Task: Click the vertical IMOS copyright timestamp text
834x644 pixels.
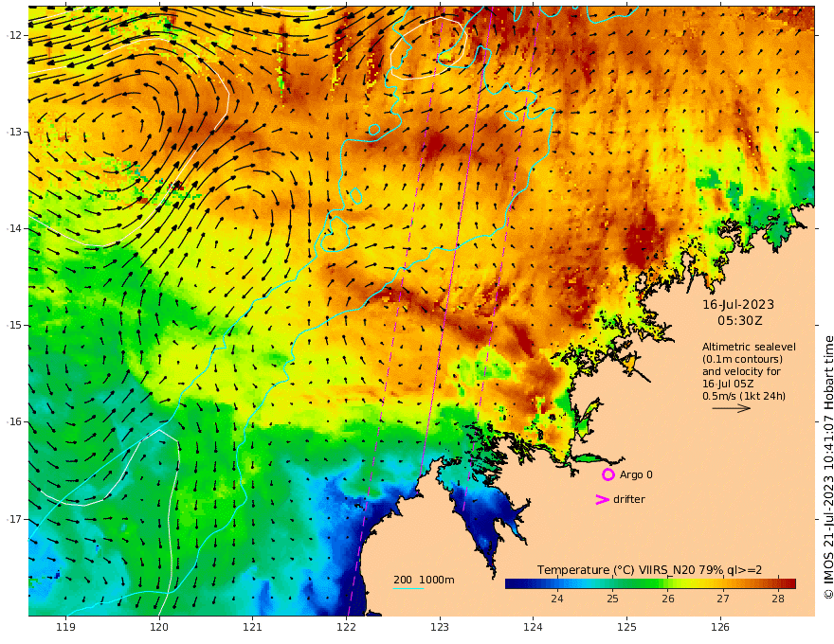Action: 828,468
